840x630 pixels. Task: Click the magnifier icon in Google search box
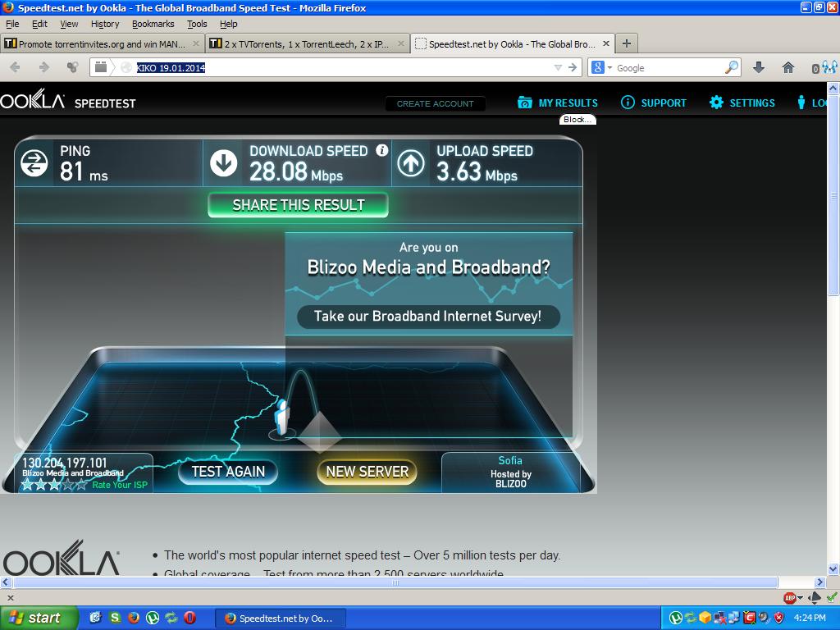(731, 67)
